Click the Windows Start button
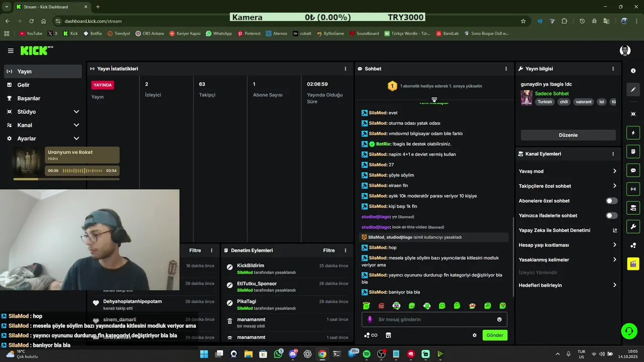The height and width of the screenshot is (362, 644). click(204, 354)
